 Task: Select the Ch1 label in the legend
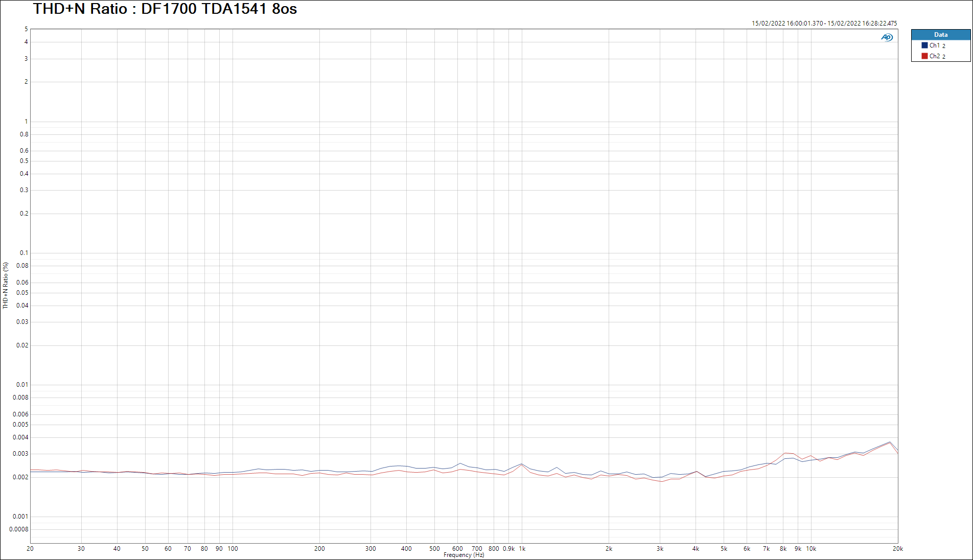935,45
